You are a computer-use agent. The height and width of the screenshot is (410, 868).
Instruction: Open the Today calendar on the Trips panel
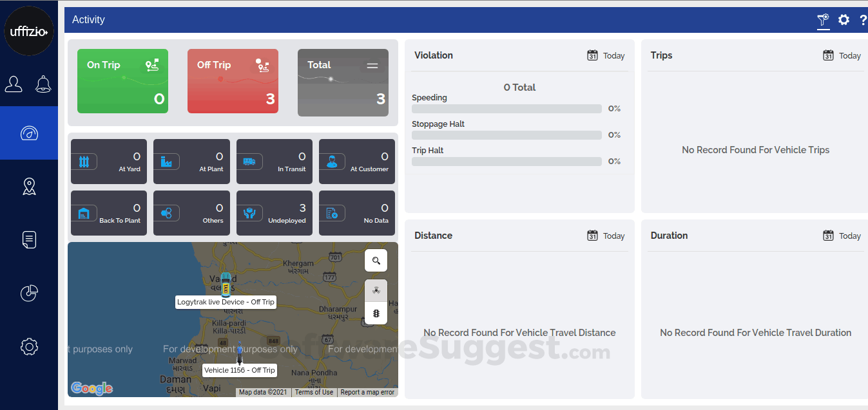coord(841,55)
